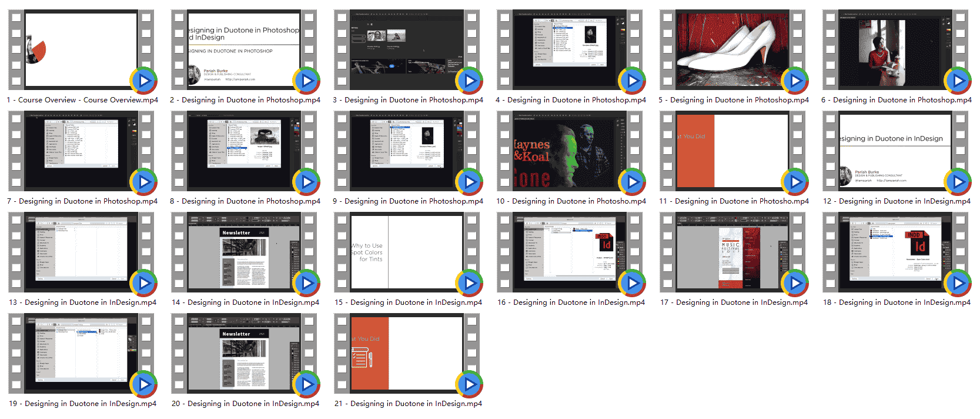The height and width of the screenshot is (419, 980).
Task: Click filename '13 - Designing in Duotone in InDesign.mp4'
Action: (82, 302)
